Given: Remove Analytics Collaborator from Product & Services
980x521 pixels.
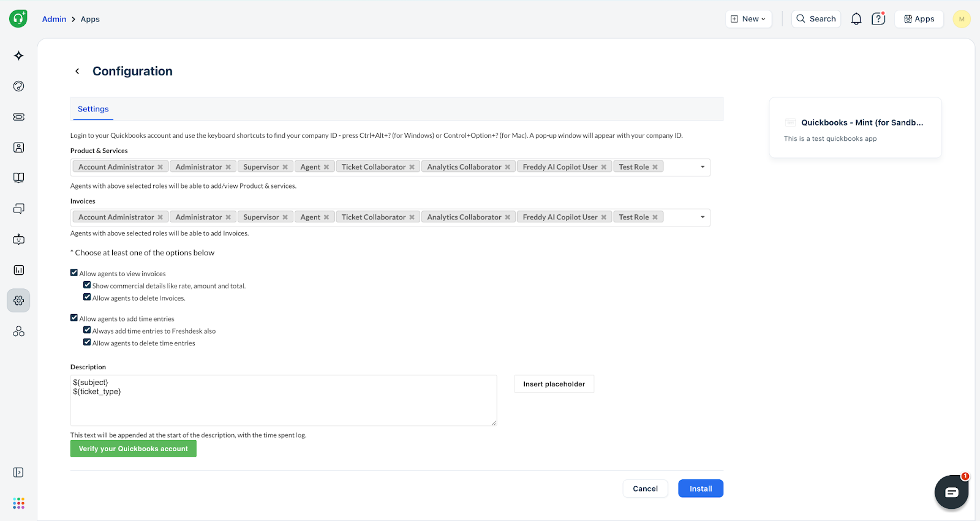Looking at the screenshot, I should (x=507, y=167).
